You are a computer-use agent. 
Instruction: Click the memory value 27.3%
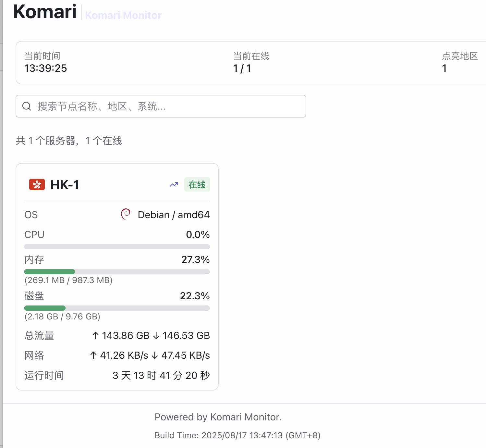tap(196, 259)
